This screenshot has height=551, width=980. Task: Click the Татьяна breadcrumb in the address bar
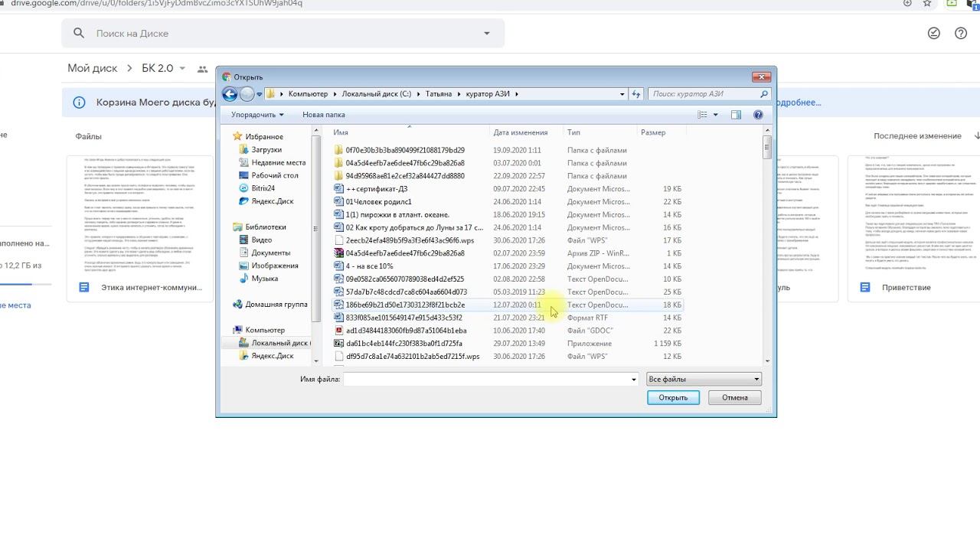click(x=439, y=94)
